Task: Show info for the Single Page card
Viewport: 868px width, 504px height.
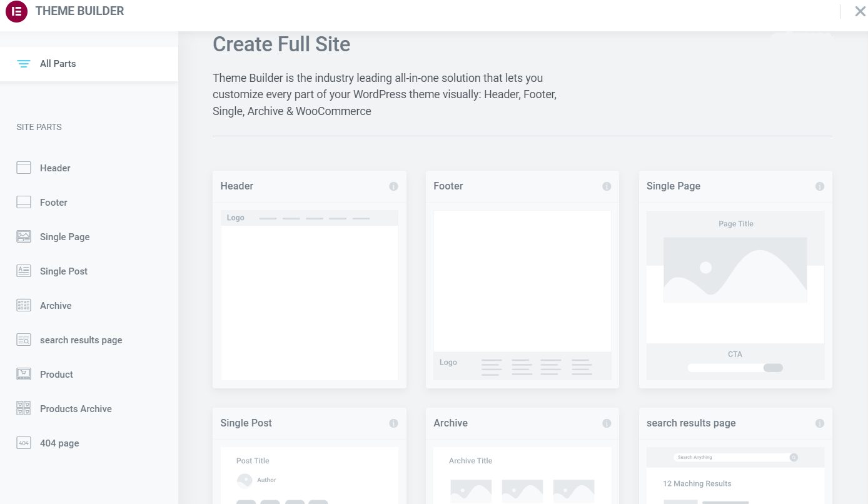Action: tap(820, 186)
